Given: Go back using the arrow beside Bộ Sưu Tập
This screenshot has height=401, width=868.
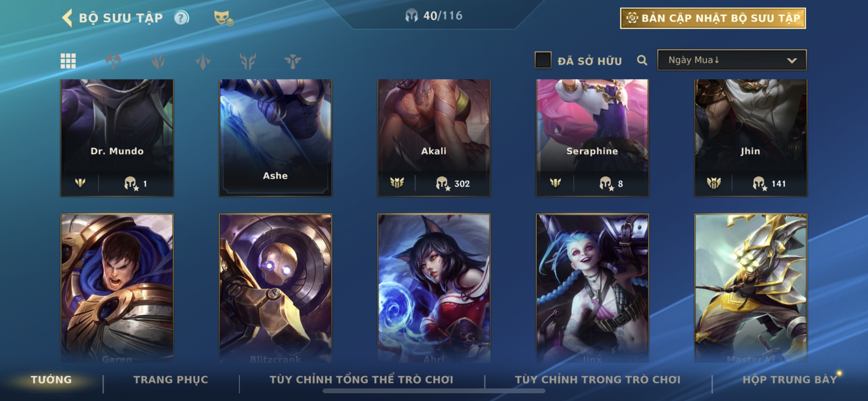Looking at the screenshot, I should (67, 17).
